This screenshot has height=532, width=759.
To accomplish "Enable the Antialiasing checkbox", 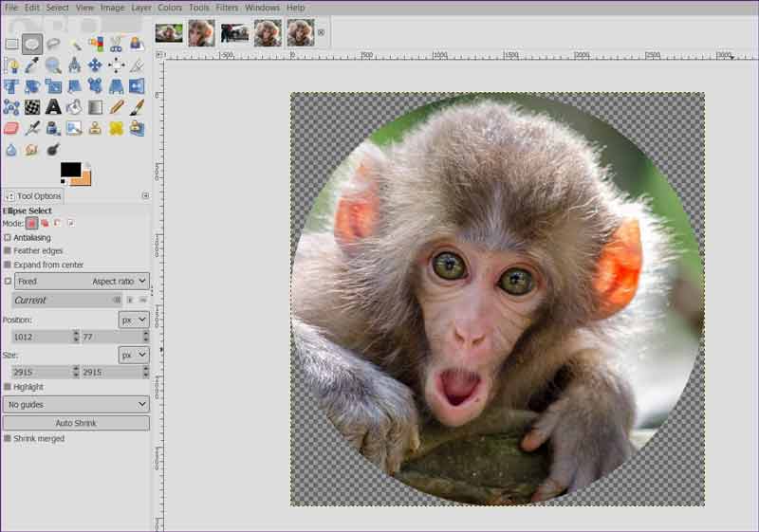I will pos(8,237).
